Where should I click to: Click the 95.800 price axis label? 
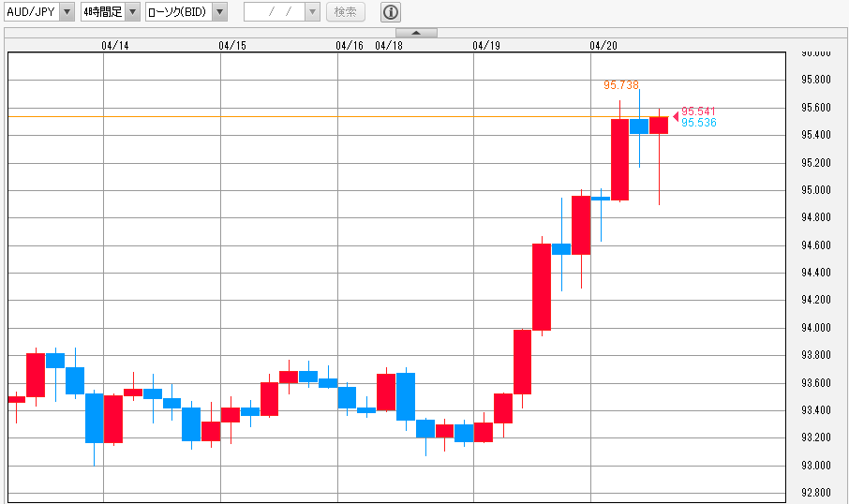816,80
